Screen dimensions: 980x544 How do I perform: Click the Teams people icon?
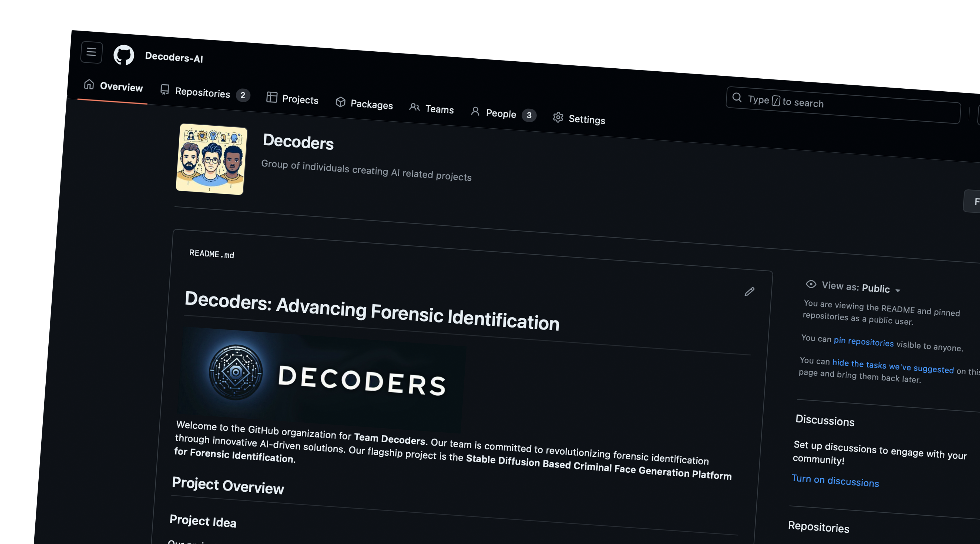pyautogui.click(x=414, y=107)
